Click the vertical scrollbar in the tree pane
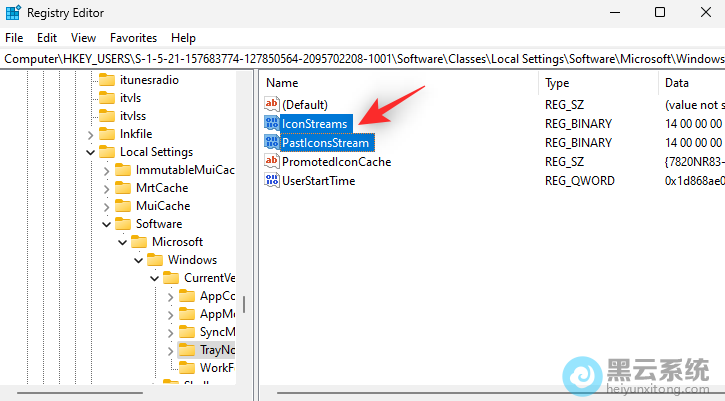The height and width of the screenshot is (401, 725). 244,305
